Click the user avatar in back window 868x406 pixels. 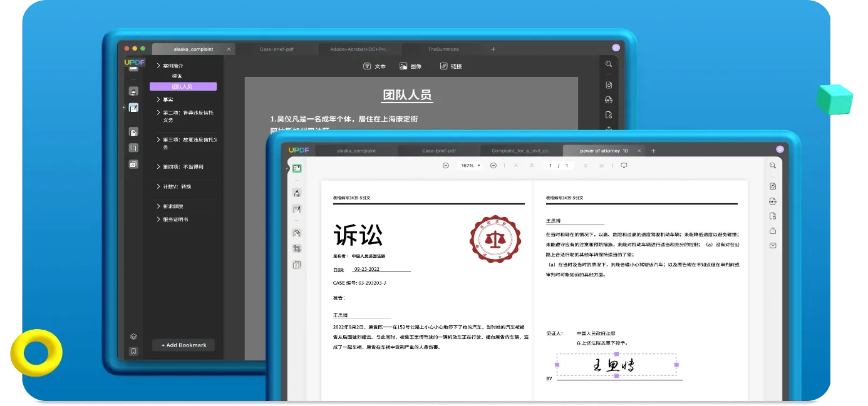pos(616,48)
